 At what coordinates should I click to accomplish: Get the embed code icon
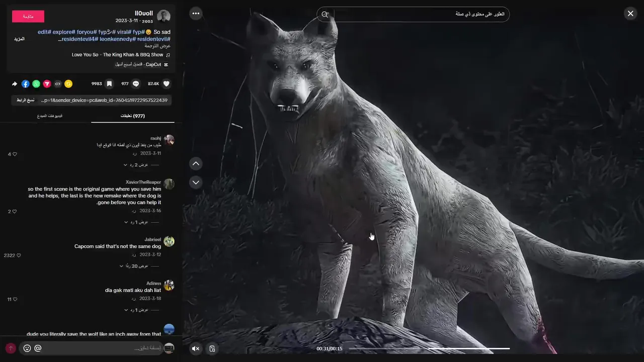pyautogui.click(x=58, y=84)
